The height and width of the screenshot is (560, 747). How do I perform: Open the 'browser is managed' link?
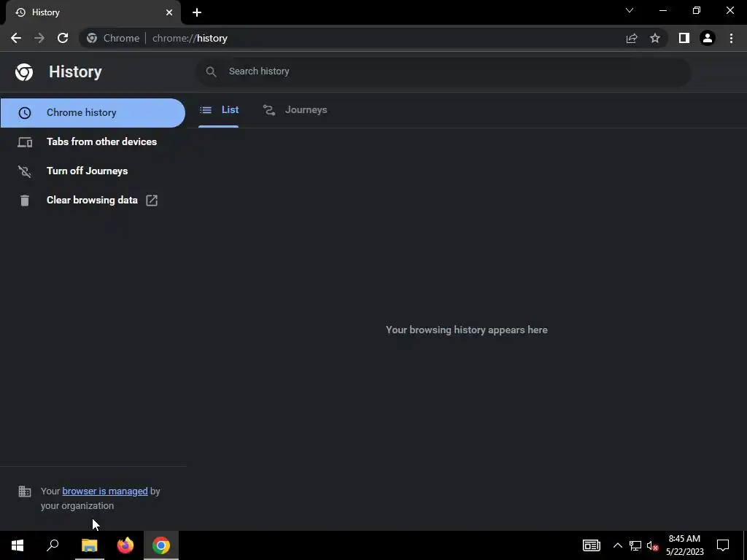pos(105,491)
